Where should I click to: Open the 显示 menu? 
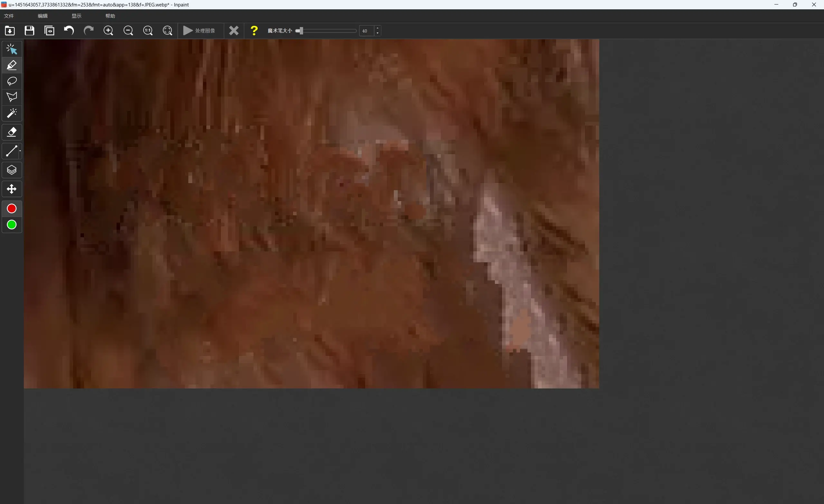(76, 15)
